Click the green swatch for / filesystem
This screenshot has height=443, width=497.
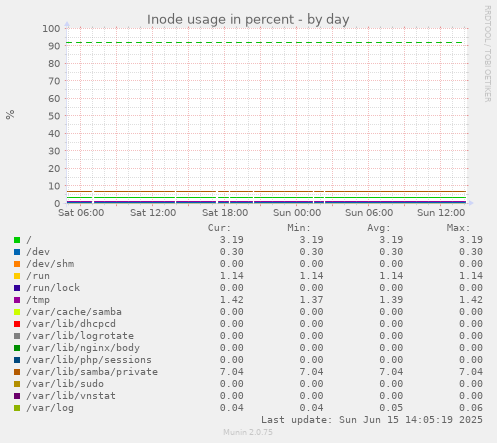(17, 240)
